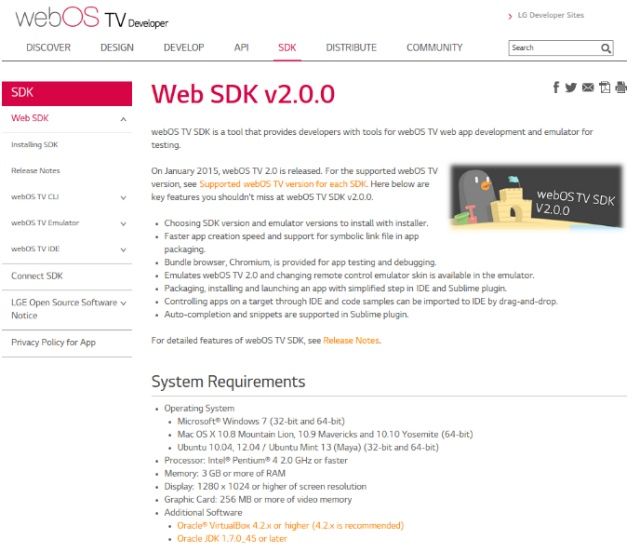This screenshot has height=552, width=640.
Task: Export page as PDF icon
Action: click(604, 87)
